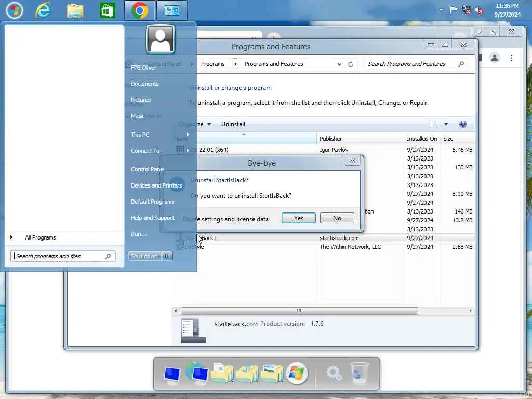This screenshot has height=399, width=532.
Task: Open the Organize dropdown
Action: coord(195,124)
